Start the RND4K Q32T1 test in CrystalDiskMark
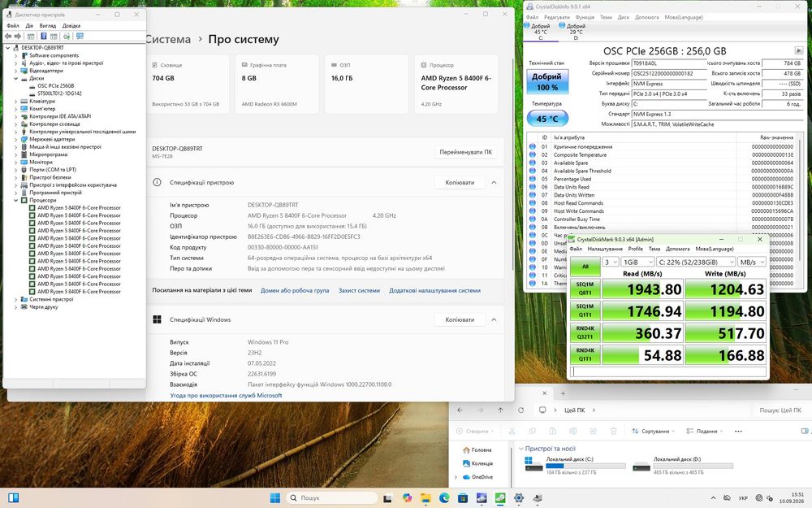Image resolution: width=812 pixels, height=508 pixels. [585, 332]
